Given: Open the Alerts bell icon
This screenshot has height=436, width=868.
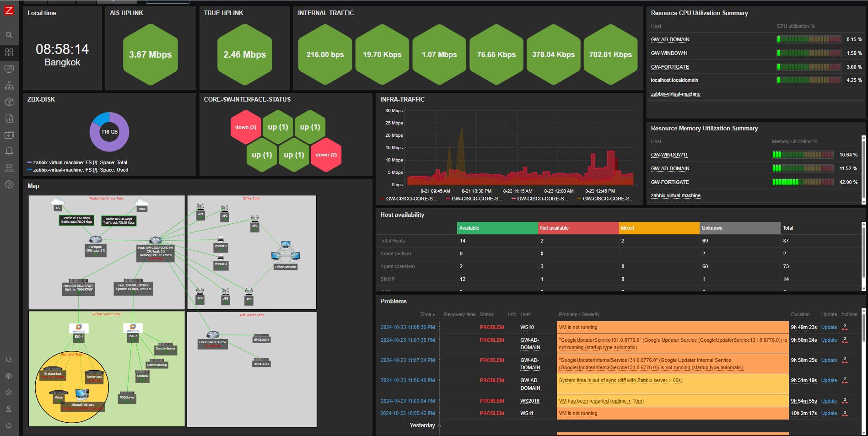Looking at the screenshot, I should (9, 151).
